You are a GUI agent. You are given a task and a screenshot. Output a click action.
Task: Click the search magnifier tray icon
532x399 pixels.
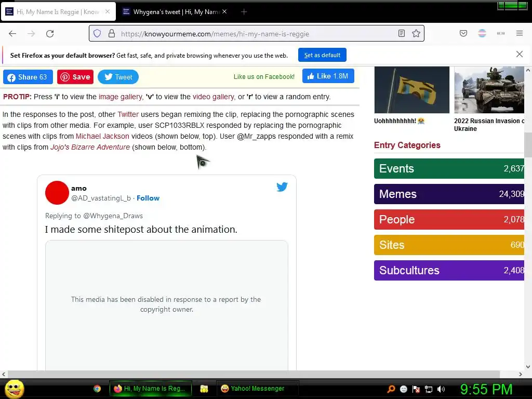coord(391,389)
